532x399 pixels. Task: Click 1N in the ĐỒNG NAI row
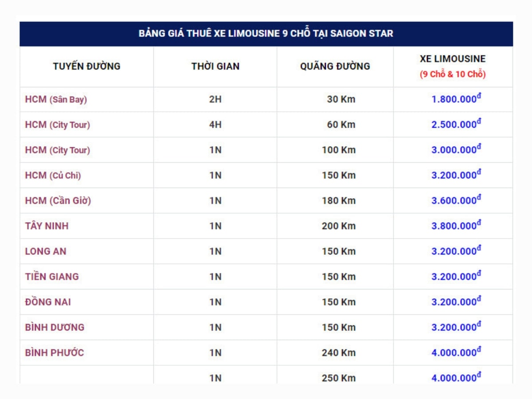[x=215, y=302]
